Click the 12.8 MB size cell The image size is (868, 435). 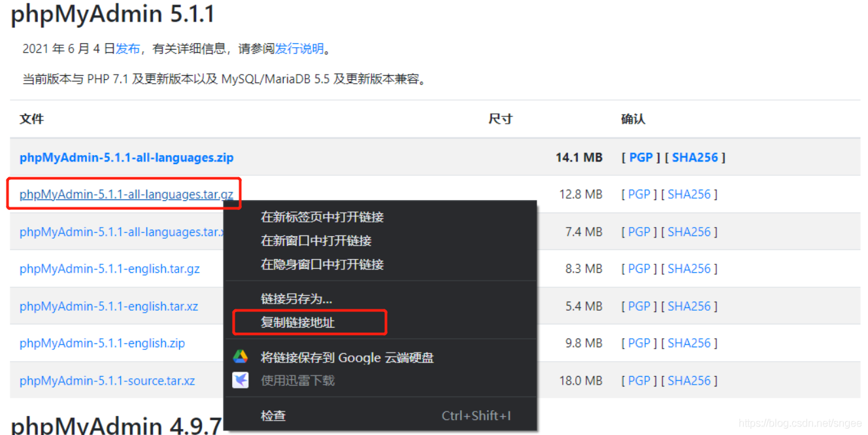click(x=581, y=194)
